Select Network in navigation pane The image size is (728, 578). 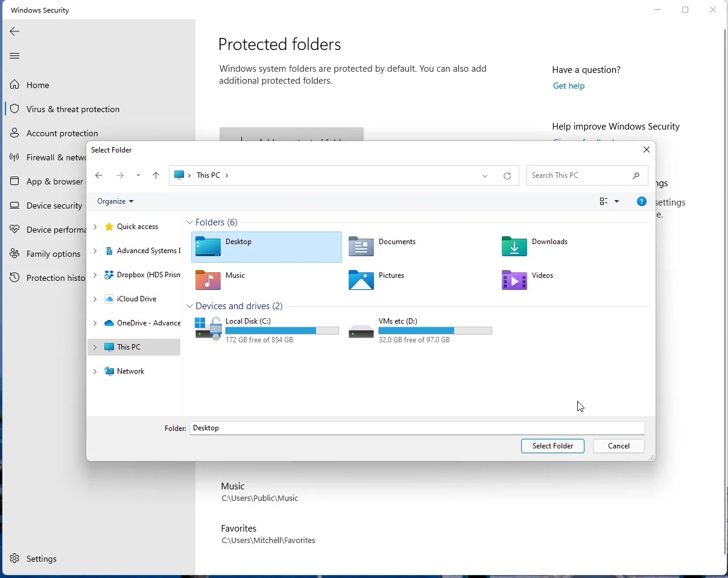[x=130, y=371]
